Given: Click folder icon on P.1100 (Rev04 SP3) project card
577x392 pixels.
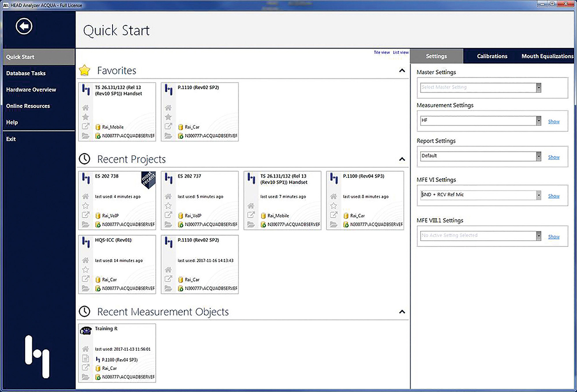Looking at the screenshot, I should pyautogui.click(x=334, y=224).
